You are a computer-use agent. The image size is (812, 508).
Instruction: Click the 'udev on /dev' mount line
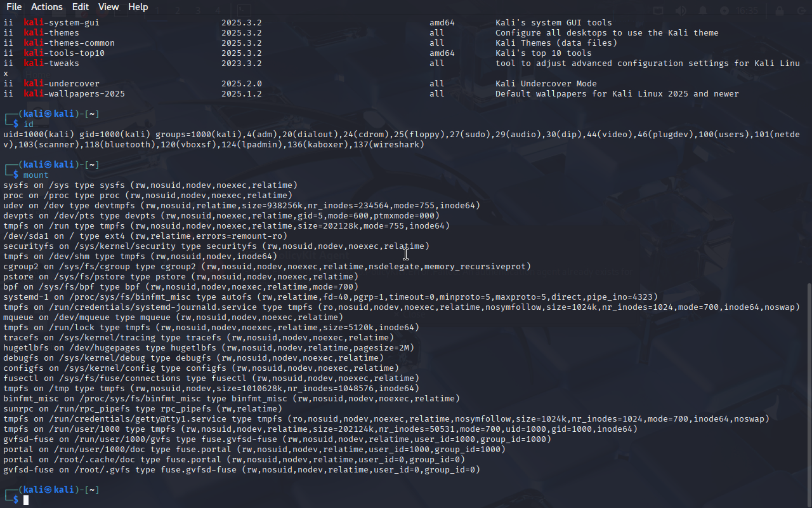coord(242,206)
